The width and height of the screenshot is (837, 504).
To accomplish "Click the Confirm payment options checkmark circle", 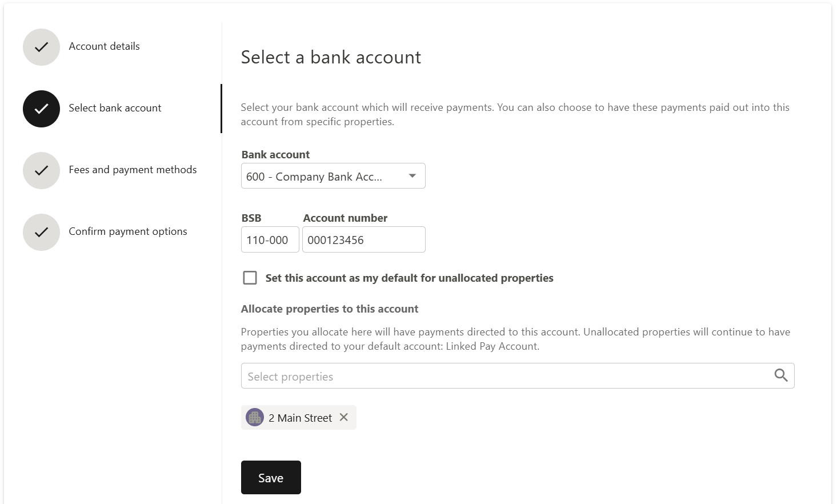I will (x=41, y=232).
